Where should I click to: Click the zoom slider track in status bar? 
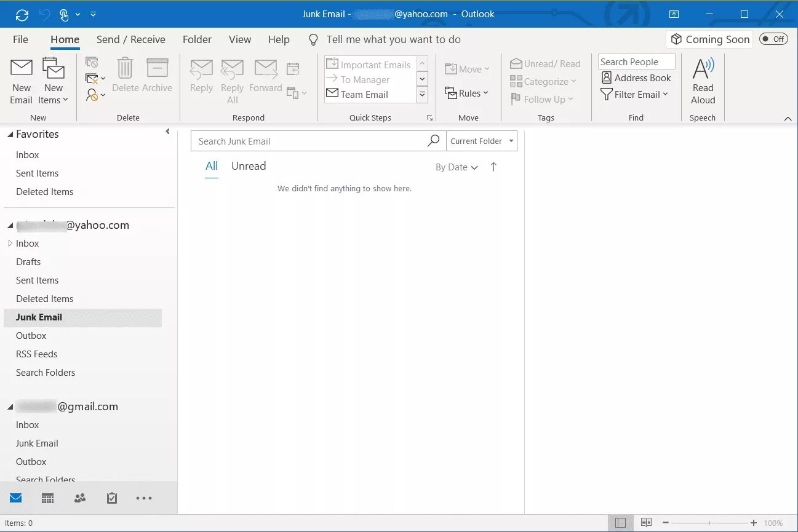pos(709,523)
